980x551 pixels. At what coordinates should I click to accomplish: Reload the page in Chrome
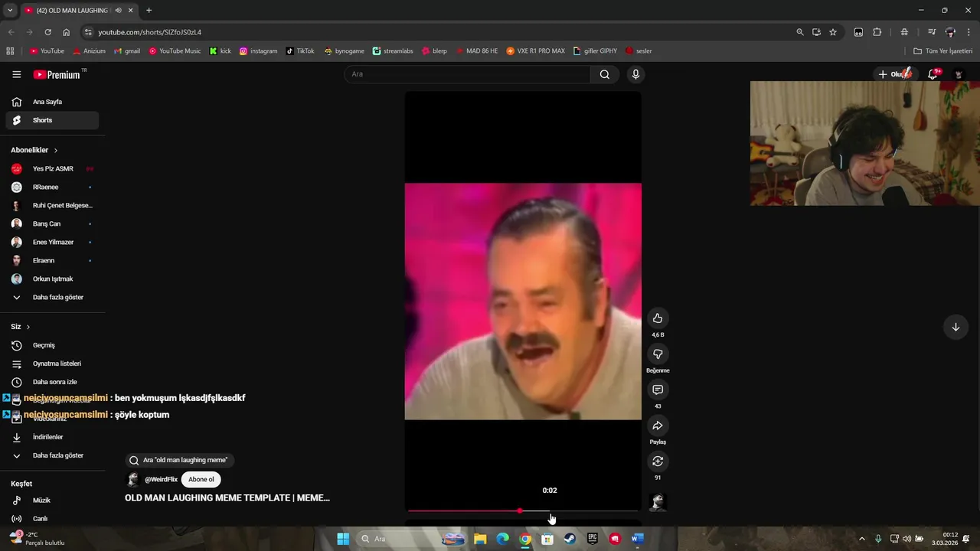coord(47,32)
